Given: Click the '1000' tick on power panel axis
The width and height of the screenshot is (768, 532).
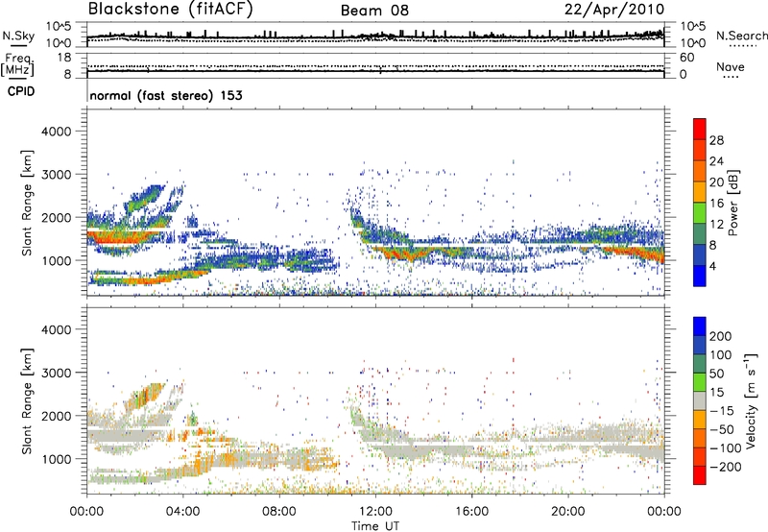Looking at the screenshot, I should (x=56, y=261).
